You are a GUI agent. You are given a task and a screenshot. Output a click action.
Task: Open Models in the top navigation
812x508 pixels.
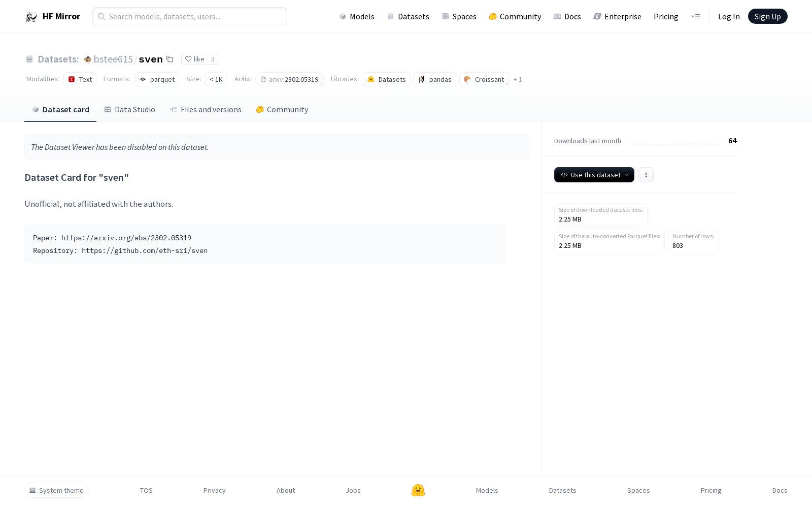(x=357, y=16)
